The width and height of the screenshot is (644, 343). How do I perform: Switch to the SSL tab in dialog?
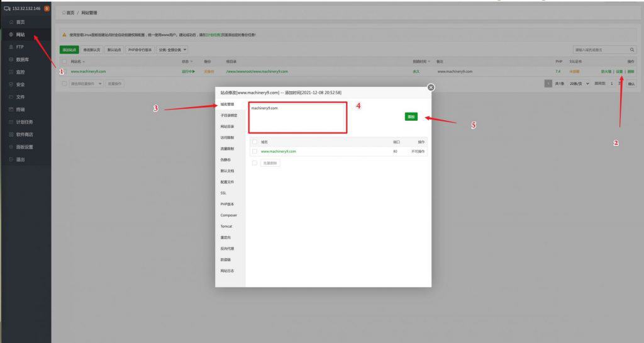point(223,193)
